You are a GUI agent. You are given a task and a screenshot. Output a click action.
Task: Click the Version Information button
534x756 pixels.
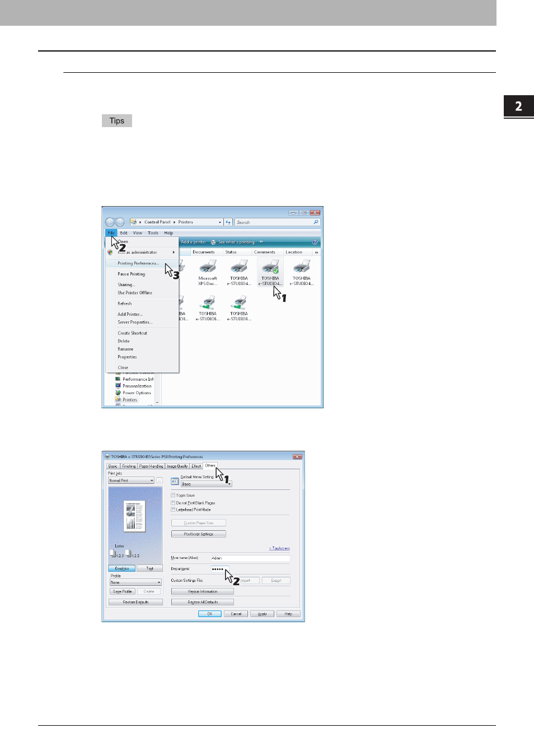[203, 591]
